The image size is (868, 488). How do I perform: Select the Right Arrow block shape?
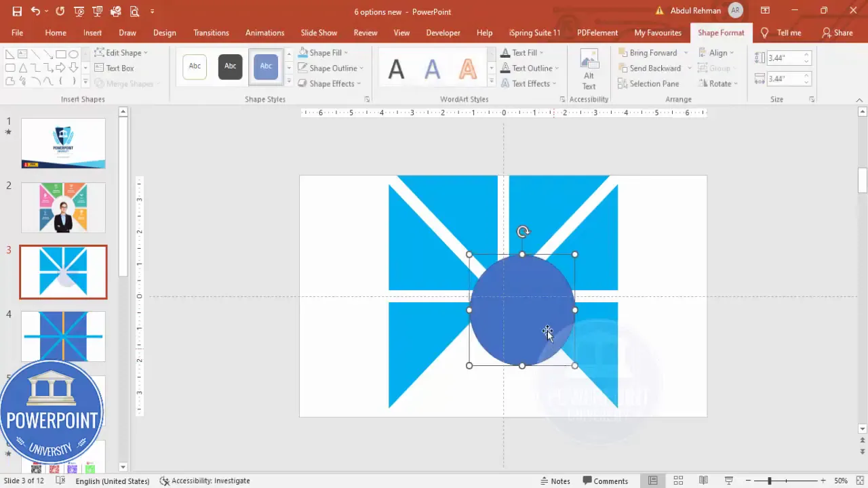[x=60, y=68]
